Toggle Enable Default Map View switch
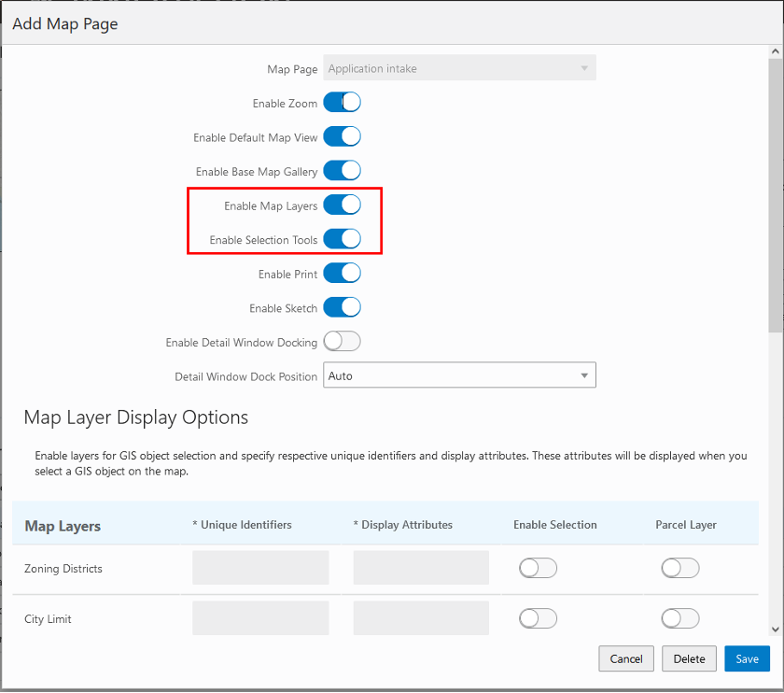The width and height of the screenshot is (784, 693). click(x=342, y=136)
